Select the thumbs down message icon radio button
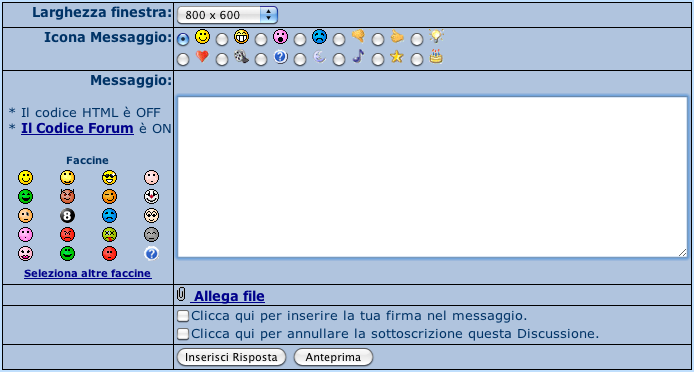 339,39
